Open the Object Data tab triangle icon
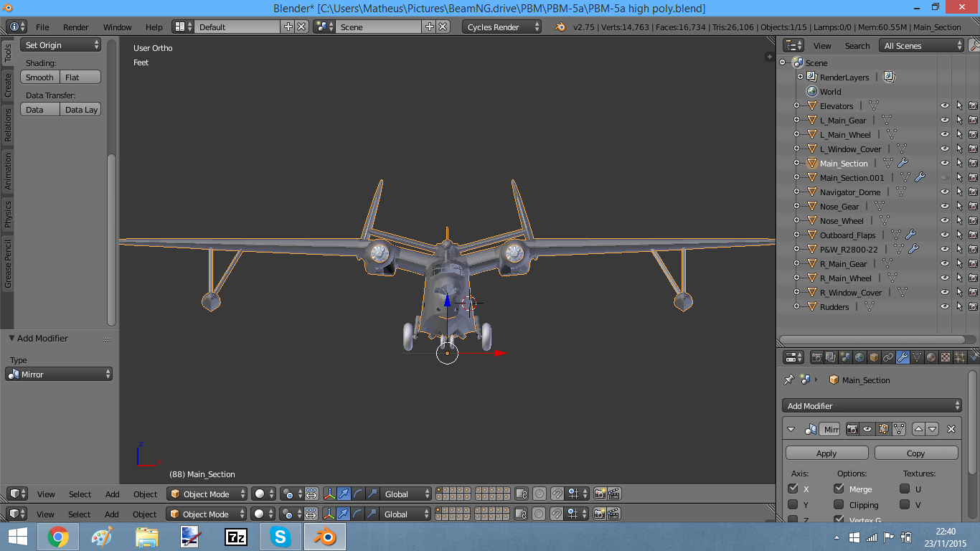The height and width of the screenshot is (551, 980). click(917, 357)
